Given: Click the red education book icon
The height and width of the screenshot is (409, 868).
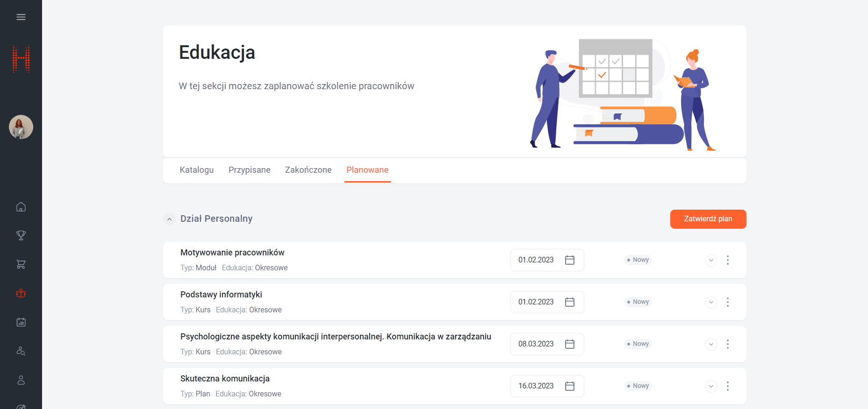Looking at the screenshot, I should 21,293.
